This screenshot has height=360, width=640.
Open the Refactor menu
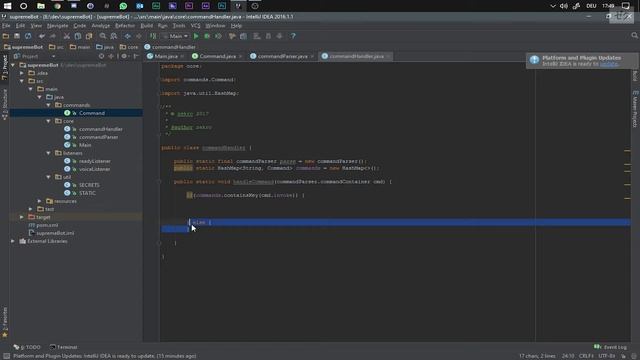(125, 26)
